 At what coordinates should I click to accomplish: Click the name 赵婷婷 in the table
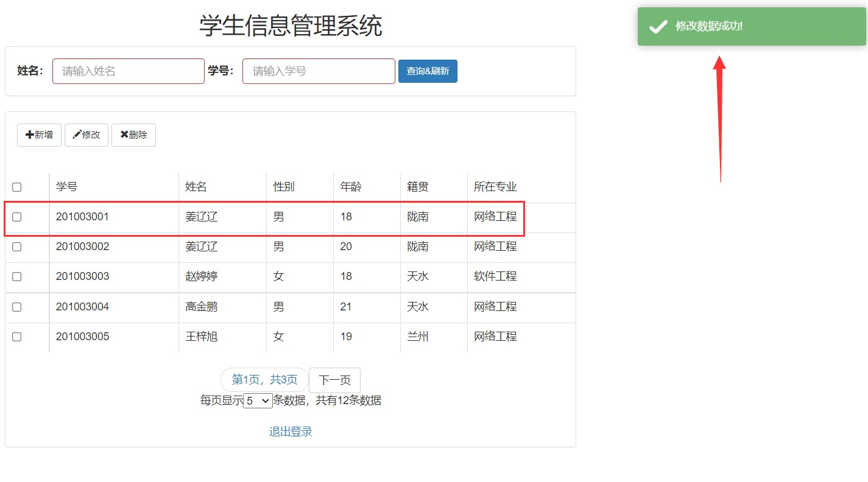(x=202, y=276)
